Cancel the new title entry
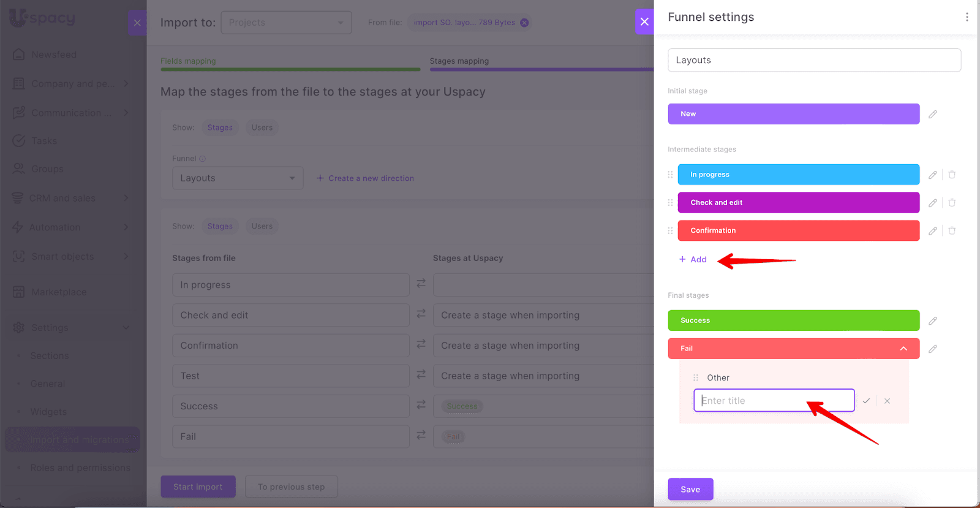Screen dimensions: 980x508 [887, 401]
